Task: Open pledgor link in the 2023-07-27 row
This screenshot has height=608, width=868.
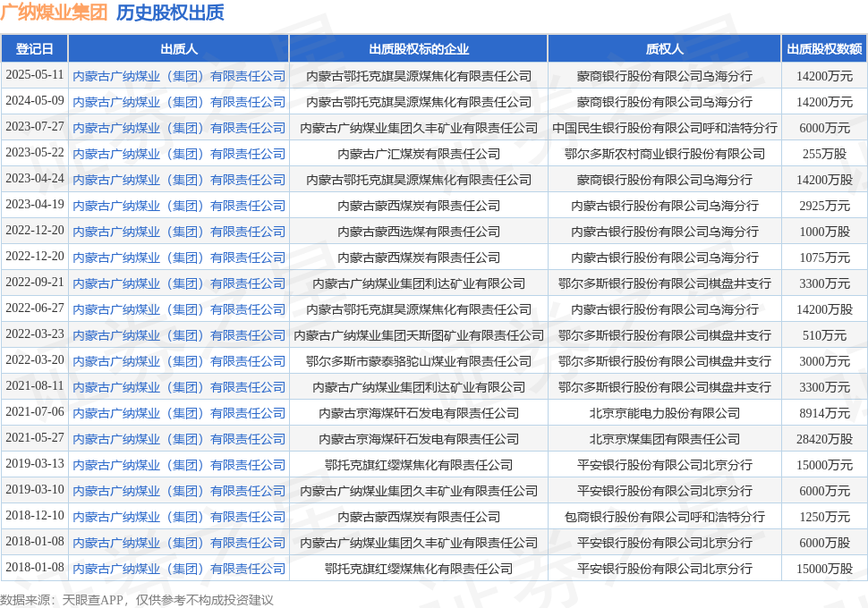Action: tap(179, 128)
